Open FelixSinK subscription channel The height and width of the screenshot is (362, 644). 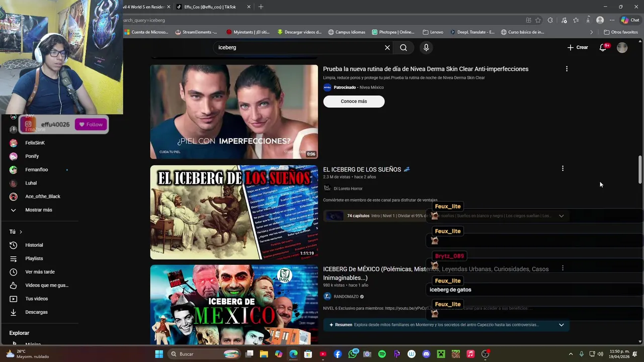coord(35,143)
